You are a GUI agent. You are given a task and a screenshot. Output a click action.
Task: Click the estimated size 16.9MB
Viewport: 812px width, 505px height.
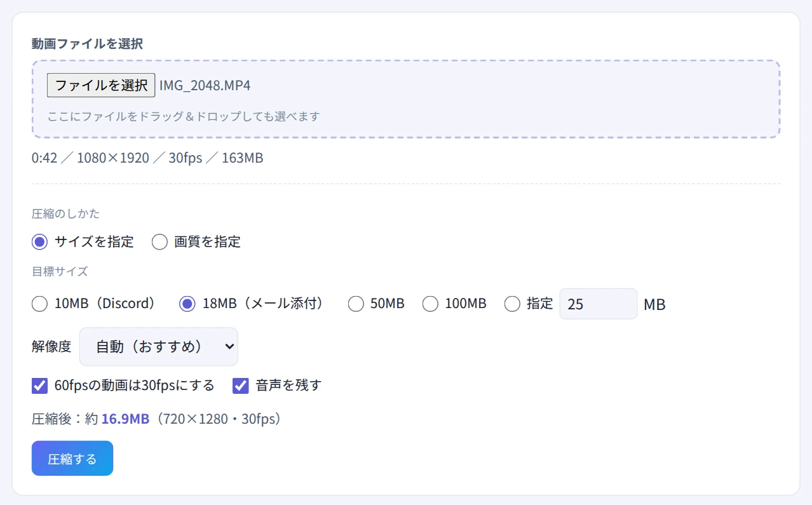tap(125, 419)
